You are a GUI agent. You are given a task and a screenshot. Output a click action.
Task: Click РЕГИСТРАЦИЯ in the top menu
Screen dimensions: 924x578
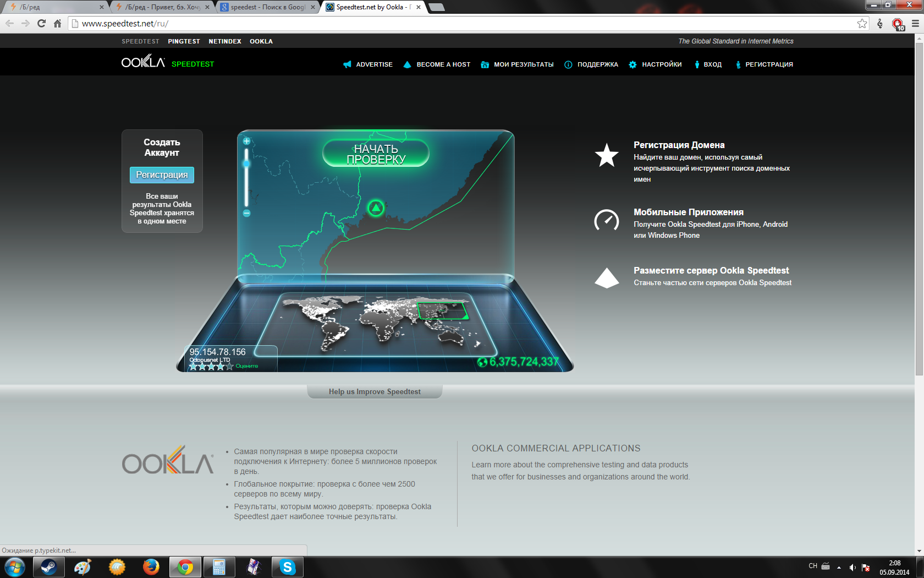(769, 64)
